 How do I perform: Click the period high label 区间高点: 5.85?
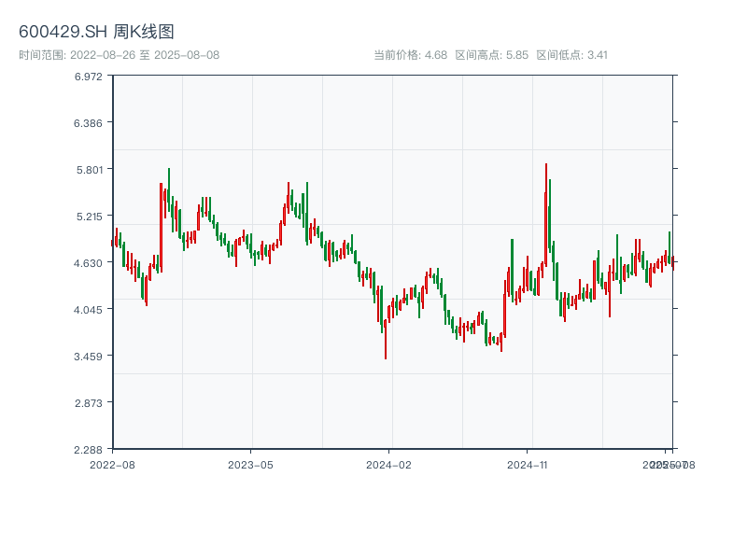492,55
